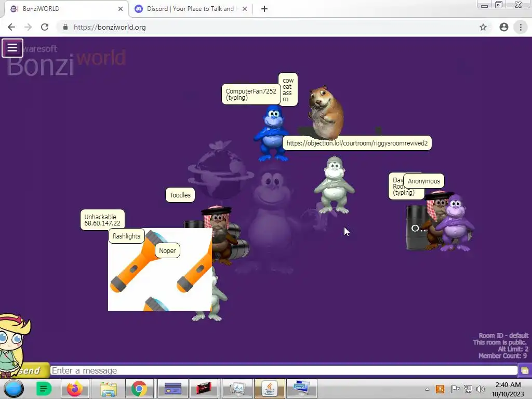Open the BonziWORLD hamburger menu
This screenshot has width=532, height=399.
pyautogui.click(x=12, y=48)
